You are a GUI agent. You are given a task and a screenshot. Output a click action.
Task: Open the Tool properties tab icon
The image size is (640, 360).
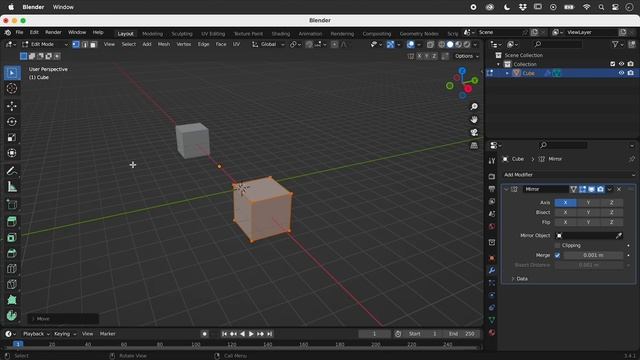[492, 161]
